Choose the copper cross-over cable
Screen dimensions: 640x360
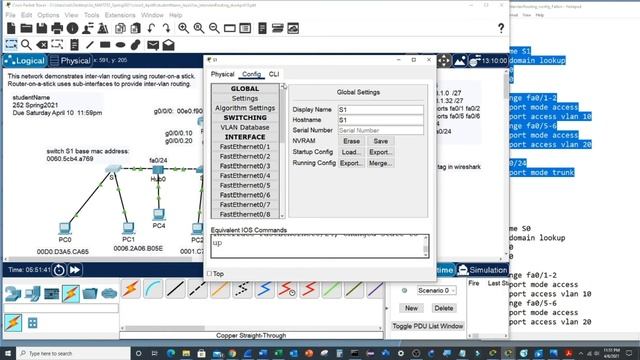click(x=198, y=289)
